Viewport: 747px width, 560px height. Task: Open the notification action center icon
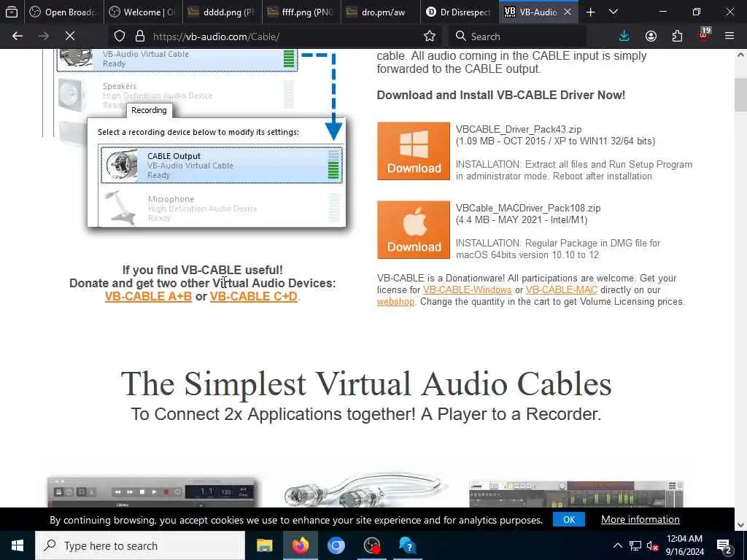coord(724,545)
